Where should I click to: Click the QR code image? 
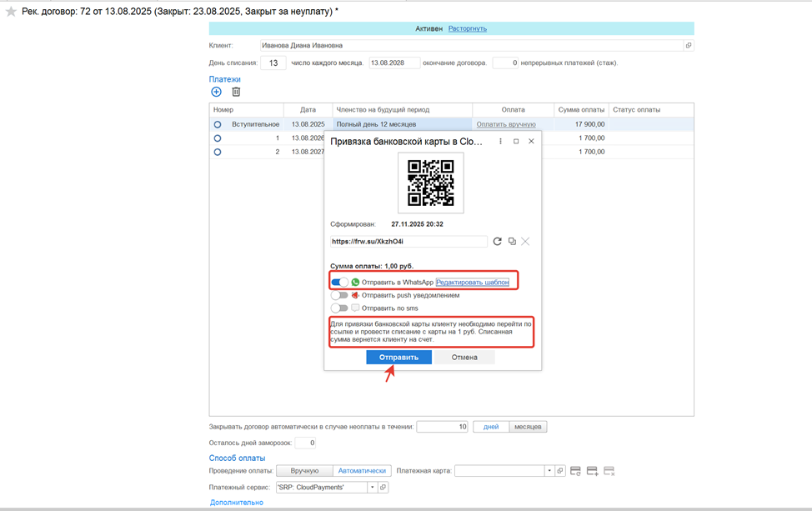tap(430, 183)
